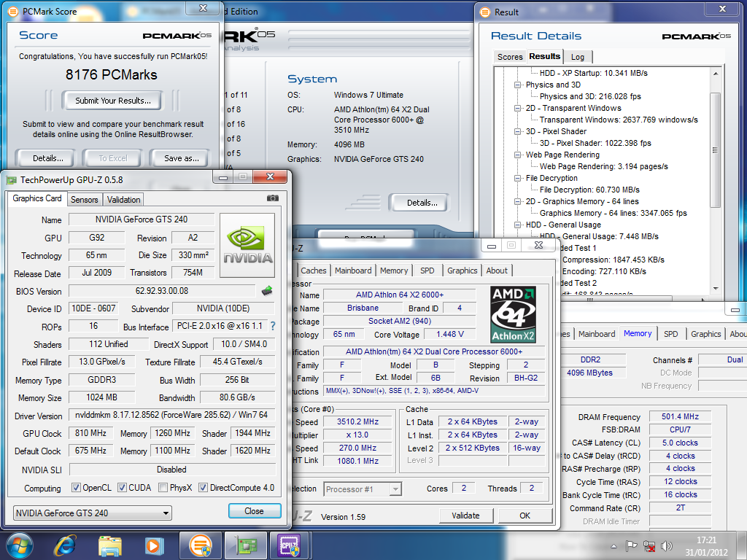This screenshot has width=747, height=560.
Task: Switch to the Caches tab in CPU-Z
Action: [314, 271]
